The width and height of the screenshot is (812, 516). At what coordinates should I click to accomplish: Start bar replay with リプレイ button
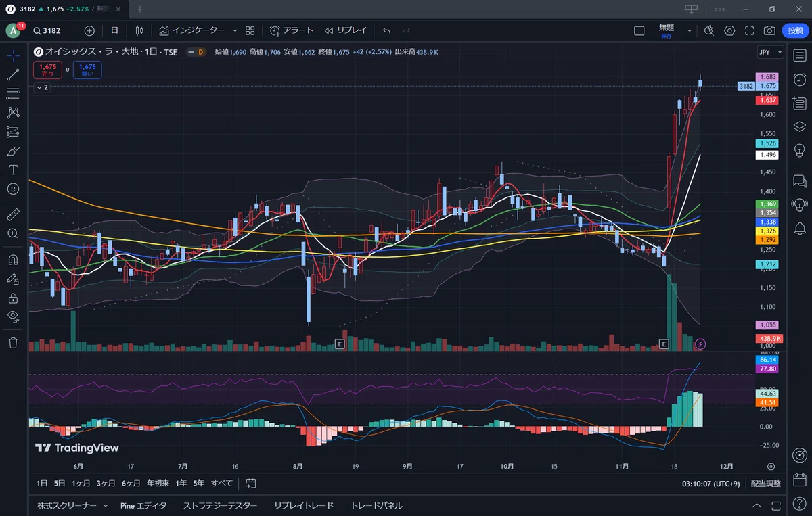pos(345,30)
